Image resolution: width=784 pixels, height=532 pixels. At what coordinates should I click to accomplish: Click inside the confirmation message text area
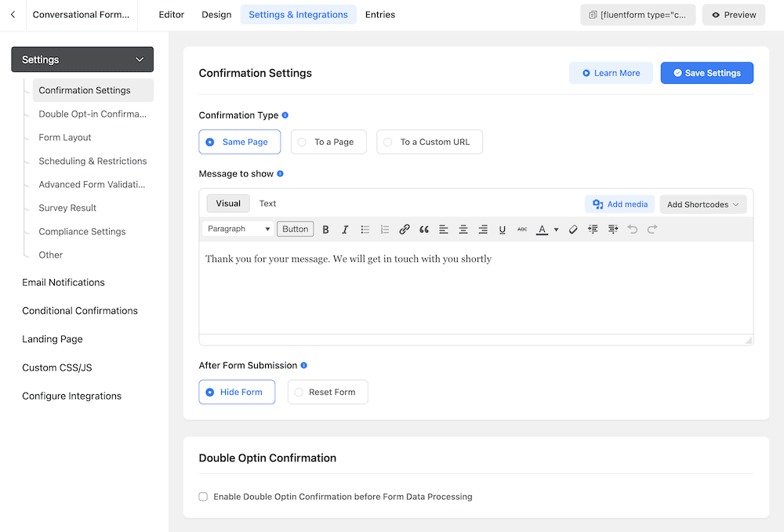[476, 288]
